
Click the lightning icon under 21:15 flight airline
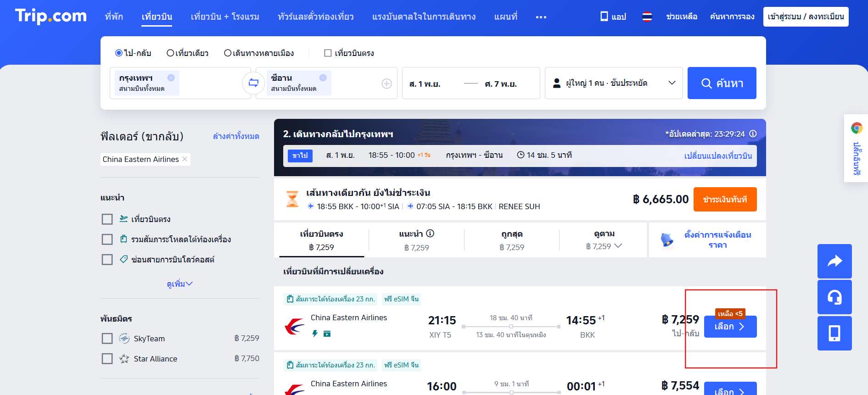tap(315, 334)
